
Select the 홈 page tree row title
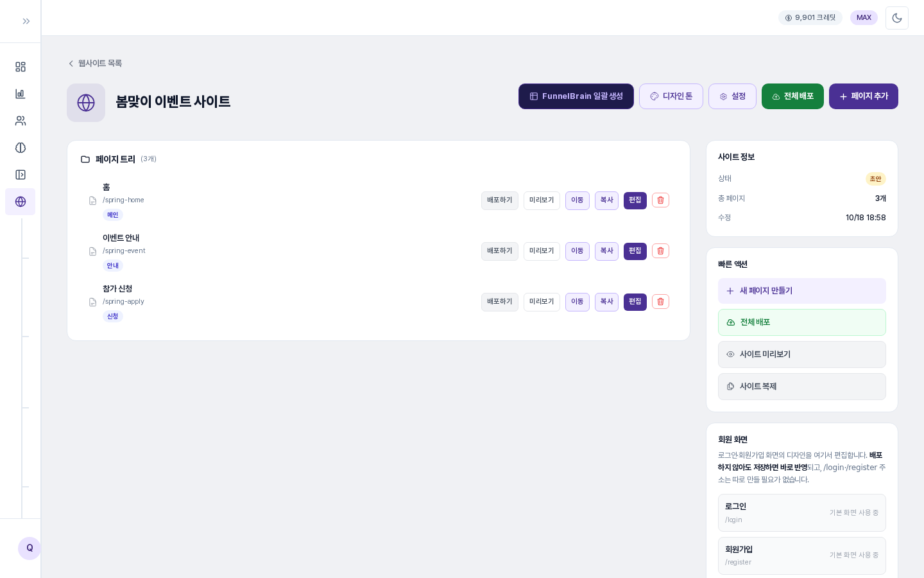107,188
